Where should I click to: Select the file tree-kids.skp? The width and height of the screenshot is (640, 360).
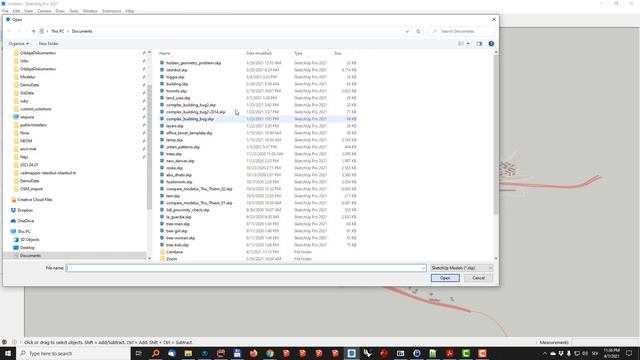click(177, 245)
